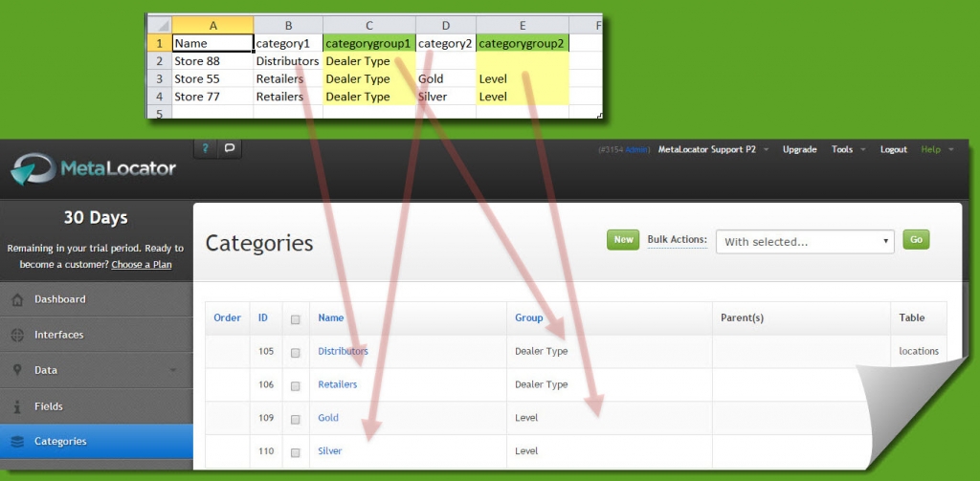Follow the Choose a Plan link

coord(142,265)
